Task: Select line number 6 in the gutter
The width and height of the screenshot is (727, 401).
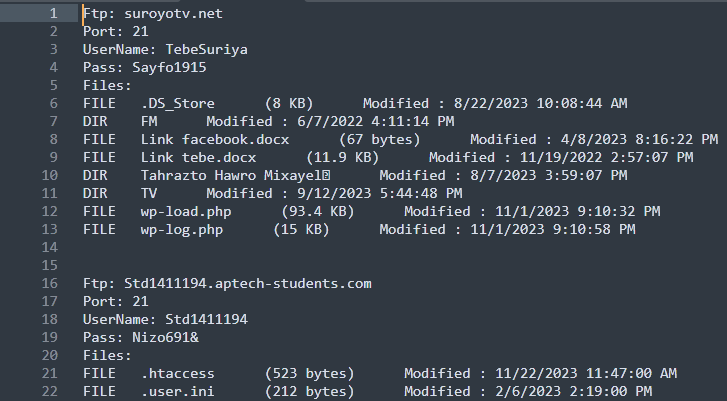Action: point(54,103)
